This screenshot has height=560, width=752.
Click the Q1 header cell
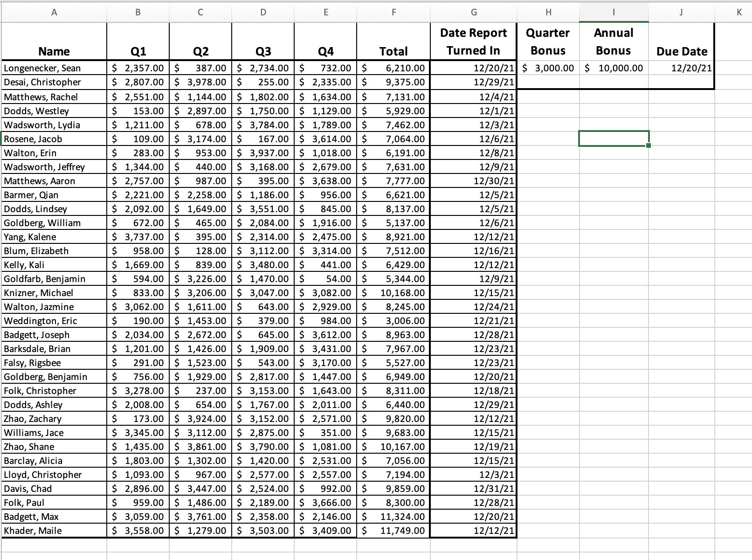click(x=137, y=51)
